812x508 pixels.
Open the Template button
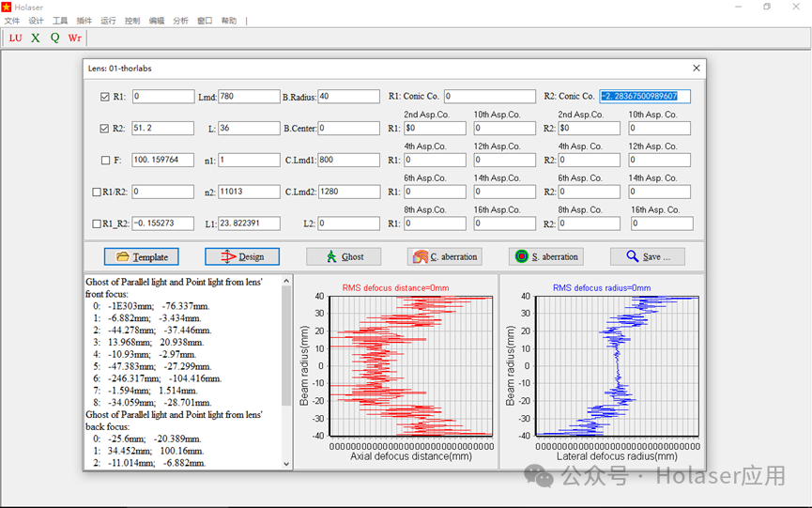pyautogui.click(x=142, y=257)
